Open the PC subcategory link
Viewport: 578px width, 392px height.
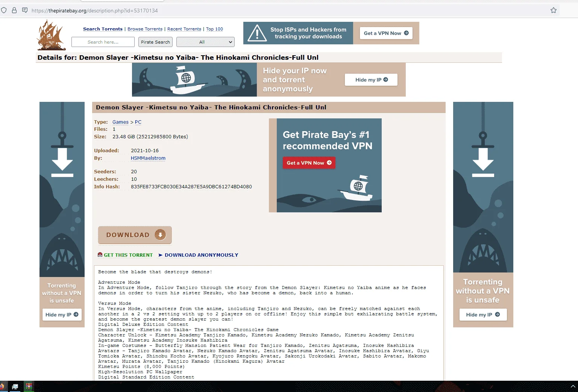(x=138, y=122)
